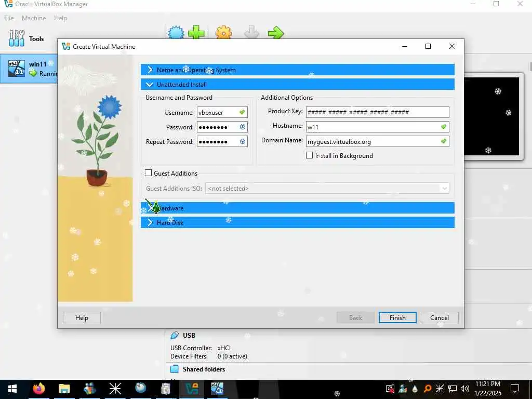The image size is (532, 399).
Task: Click the Domain Name field
Action: pos(377,141)
